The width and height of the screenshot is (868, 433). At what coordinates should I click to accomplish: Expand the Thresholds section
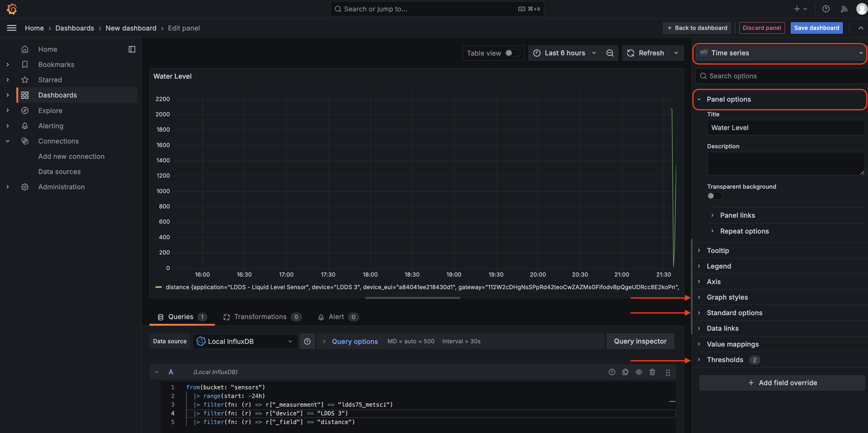pyautogui.click(x=725, y=359)
